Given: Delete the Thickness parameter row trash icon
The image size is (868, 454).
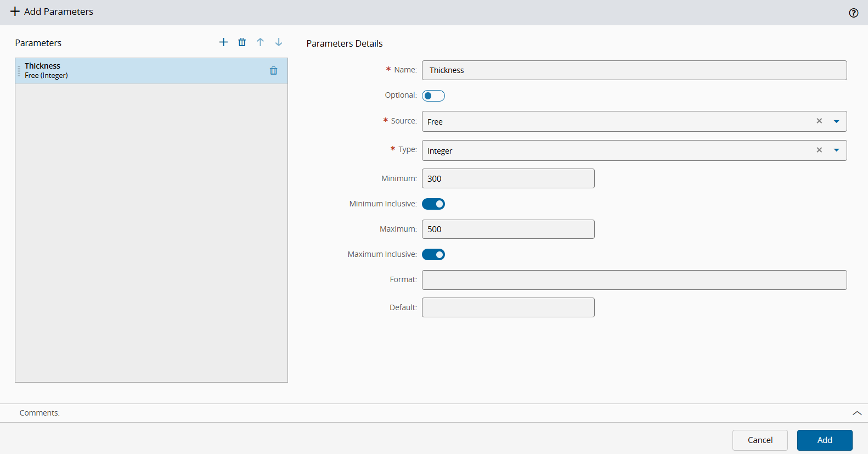Looking at the screenshot, I should point(274,71).
